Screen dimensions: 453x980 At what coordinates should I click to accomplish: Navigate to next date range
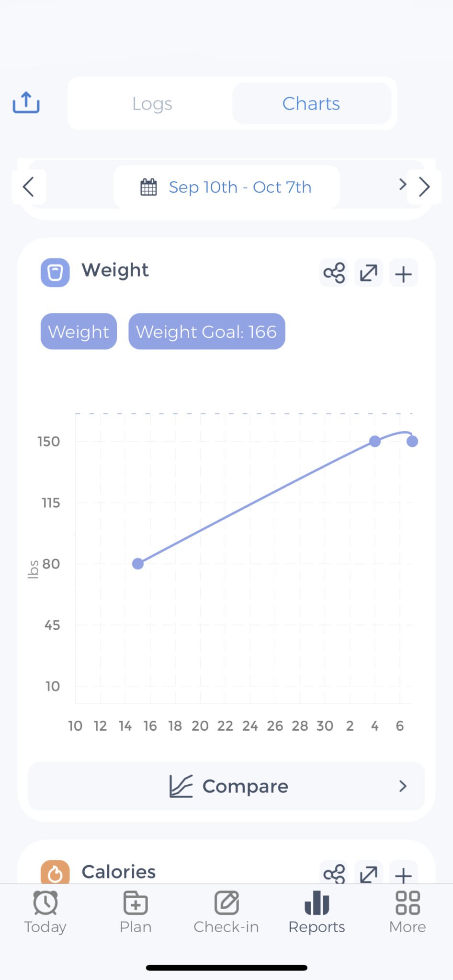423,187
